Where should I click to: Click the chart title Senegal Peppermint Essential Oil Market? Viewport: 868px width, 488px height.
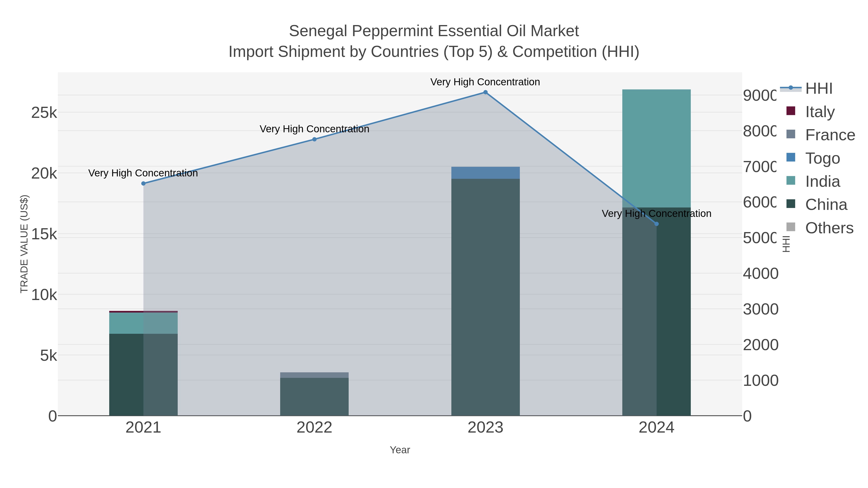[434, 31]
